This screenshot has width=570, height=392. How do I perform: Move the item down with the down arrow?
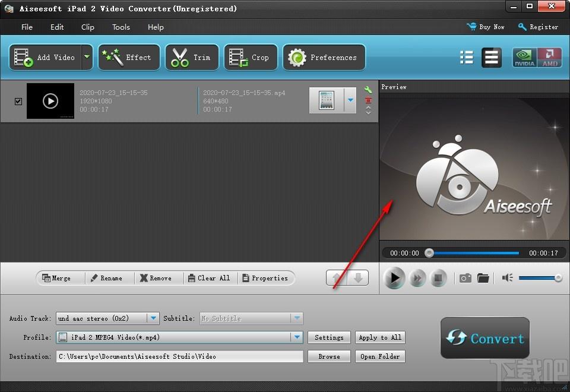pos(358,278)
